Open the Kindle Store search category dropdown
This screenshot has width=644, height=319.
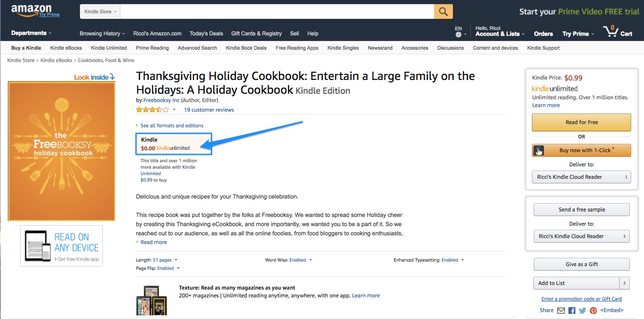coord(100,11)
